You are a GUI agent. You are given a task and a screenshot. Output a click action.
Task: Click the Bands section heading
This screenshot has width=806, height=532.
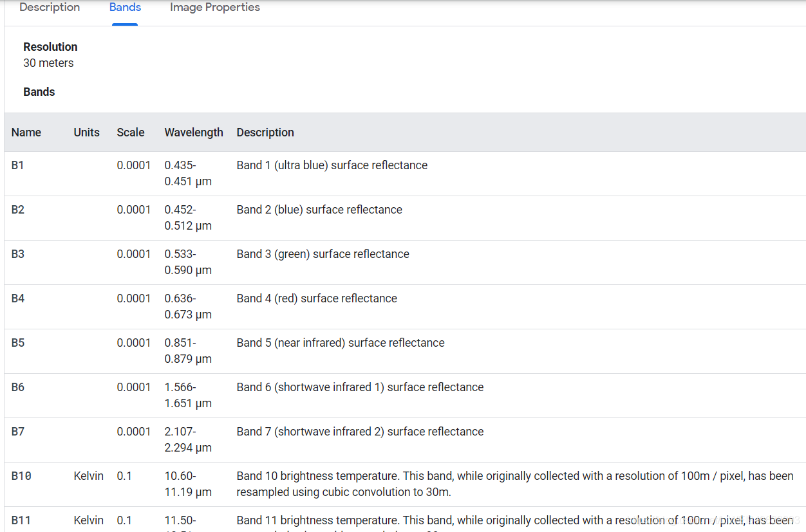point(39,92)
